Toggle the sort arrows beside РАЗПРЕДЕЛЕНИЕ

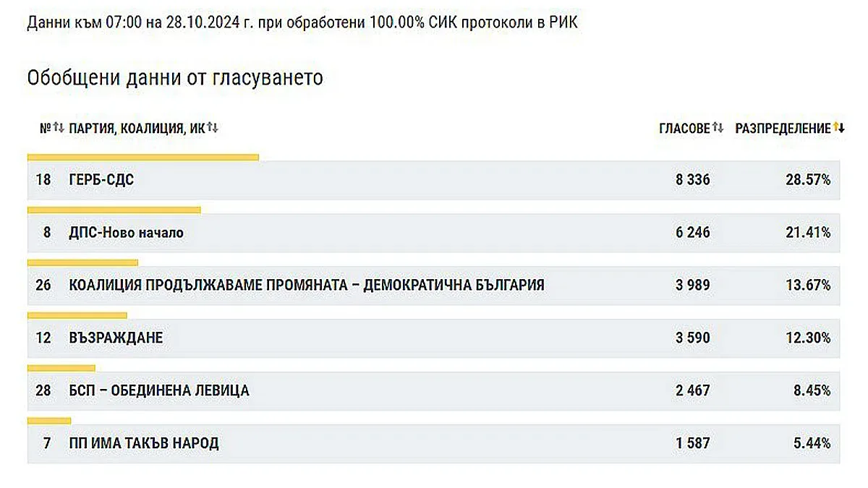click(x=838, y=128)
